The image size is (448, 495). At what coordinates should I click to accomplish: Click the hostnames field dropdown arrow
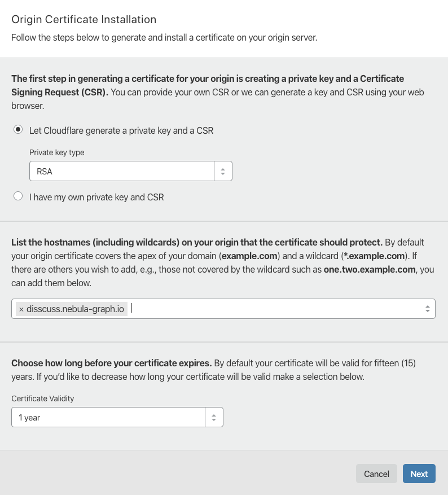[x=427, y=309]
